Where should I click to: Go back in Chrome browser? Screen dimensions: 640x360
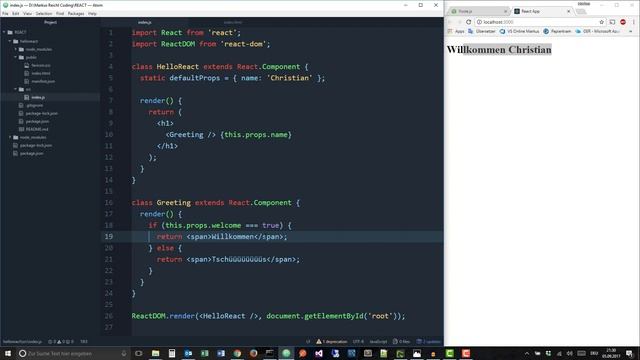click(x=451, y=22)
